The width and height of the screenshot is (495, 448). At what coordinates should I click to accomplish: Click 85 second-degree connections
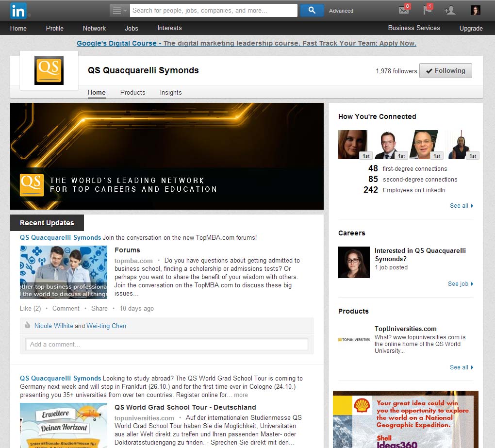pyautogui.click(x=412, y=179)
